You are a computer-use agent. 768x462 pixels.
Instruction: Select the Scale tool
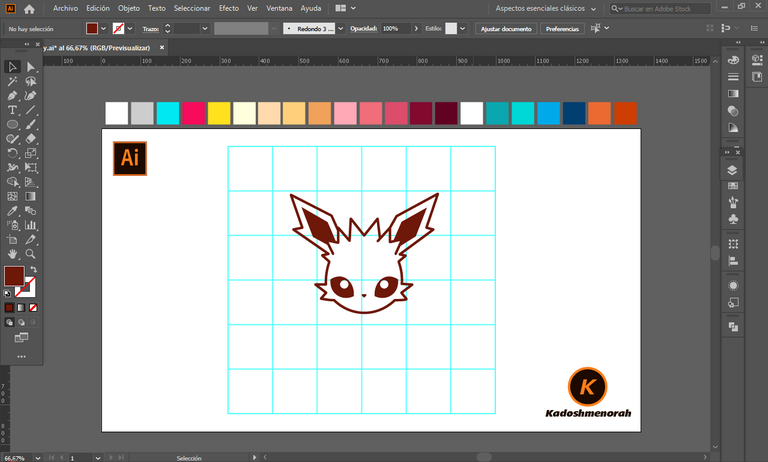[30, 153]
